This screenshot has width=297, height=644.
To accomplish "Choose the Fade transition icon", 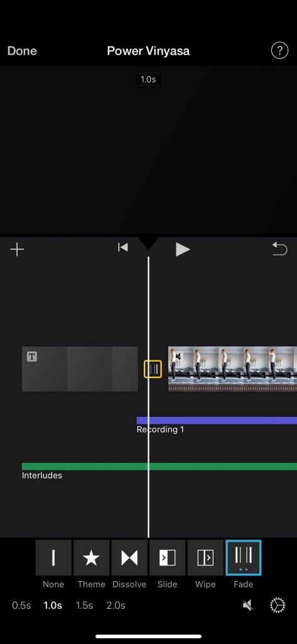I will [x=243, y=557].
